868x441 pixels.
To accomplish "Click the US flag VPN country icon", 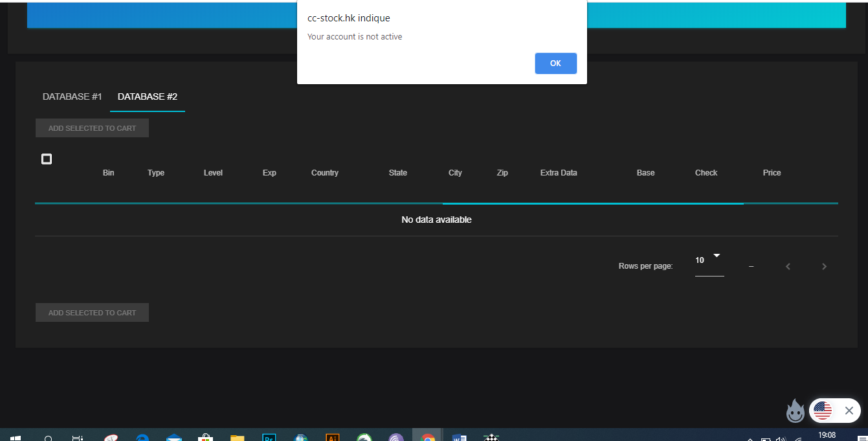I will pos(823,411).
